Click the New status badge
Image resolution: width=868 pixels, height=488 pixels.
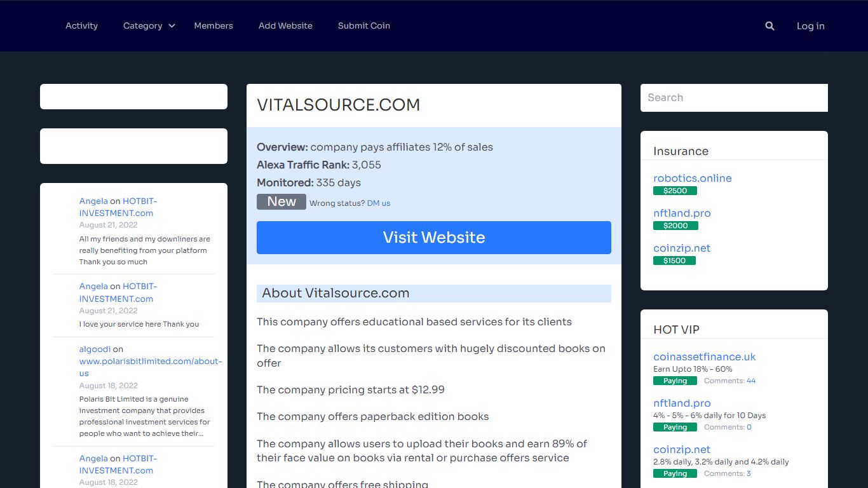click(x=281, y=201)
